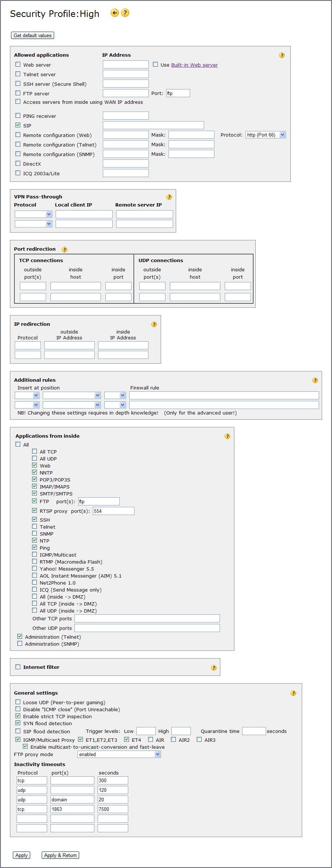Open help for IP redirection section
The image size is (332, 868).
tap(154, 324)
